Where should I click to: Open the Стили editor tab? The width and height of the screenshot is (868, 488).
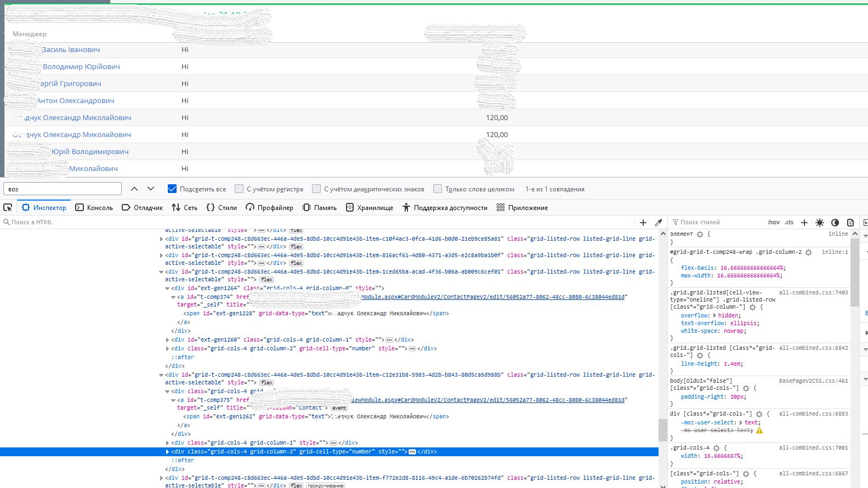pyautogui.click(x=222, y=207)
